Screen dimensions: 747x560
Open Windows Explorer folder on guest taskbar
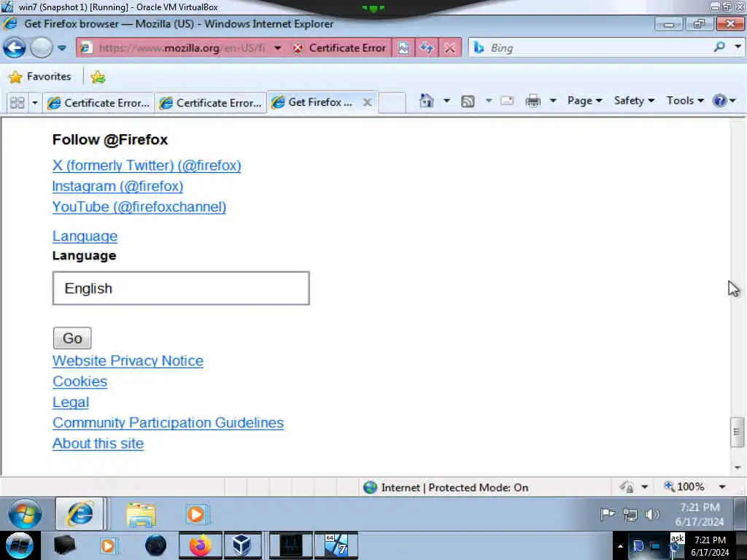141,515
